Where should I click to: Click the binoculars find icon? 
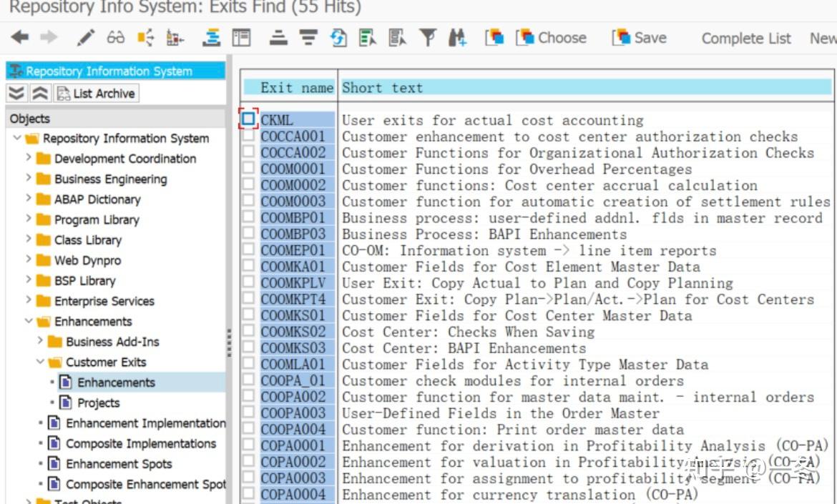pyautogui.click(x=458, y=38)
